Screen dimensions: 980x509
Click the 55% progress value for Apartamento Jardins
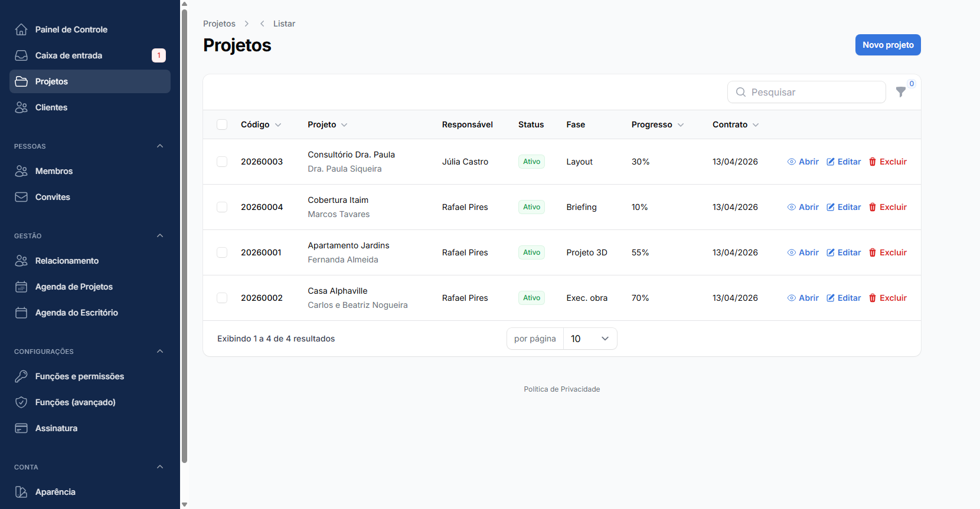tap(640, 252)
